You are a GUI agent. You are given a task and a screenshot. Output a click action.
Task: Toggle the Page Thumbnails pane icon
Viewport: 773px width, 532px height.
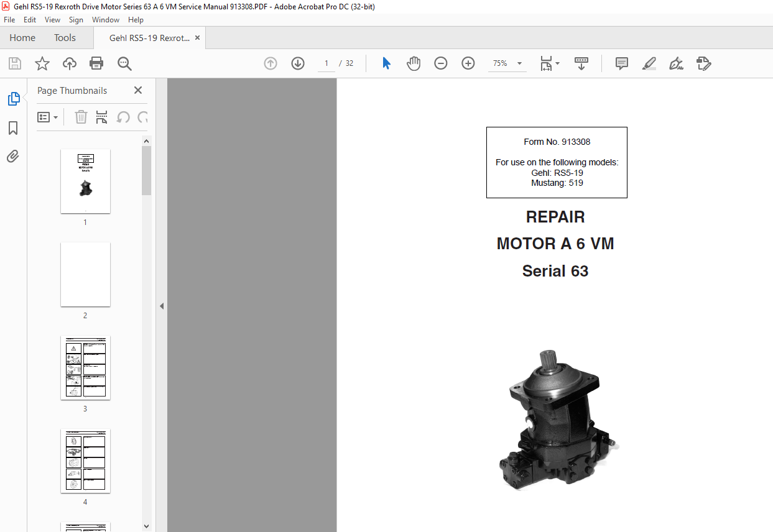pos(13,99)
